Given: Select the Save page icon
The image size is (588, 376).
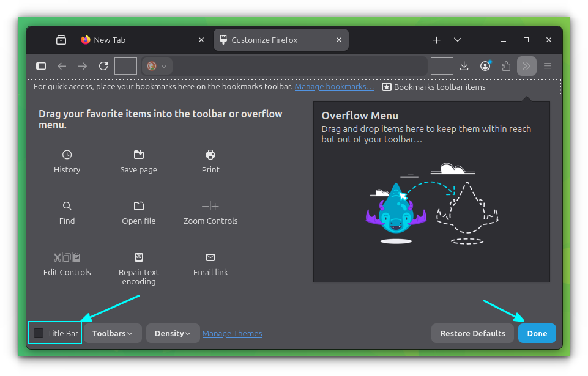Looking at the screenshot, I should [x=139, y=155].
